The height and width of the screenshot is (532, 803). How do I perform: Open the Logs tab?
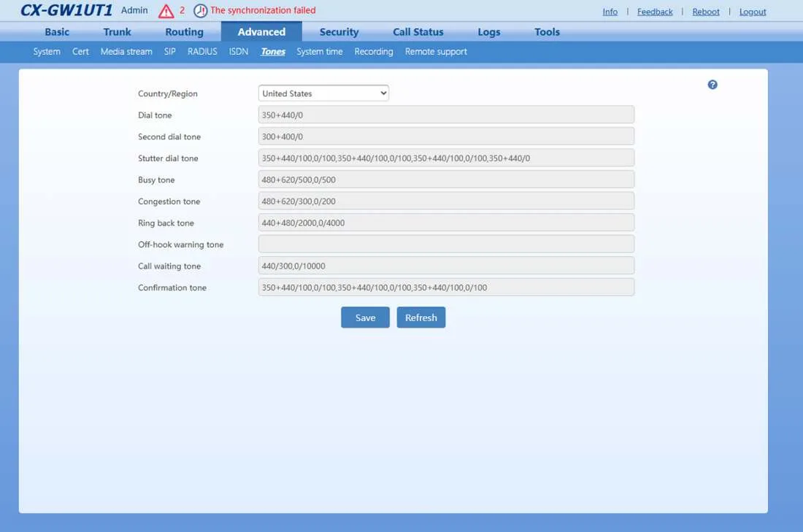click(489, 32)
